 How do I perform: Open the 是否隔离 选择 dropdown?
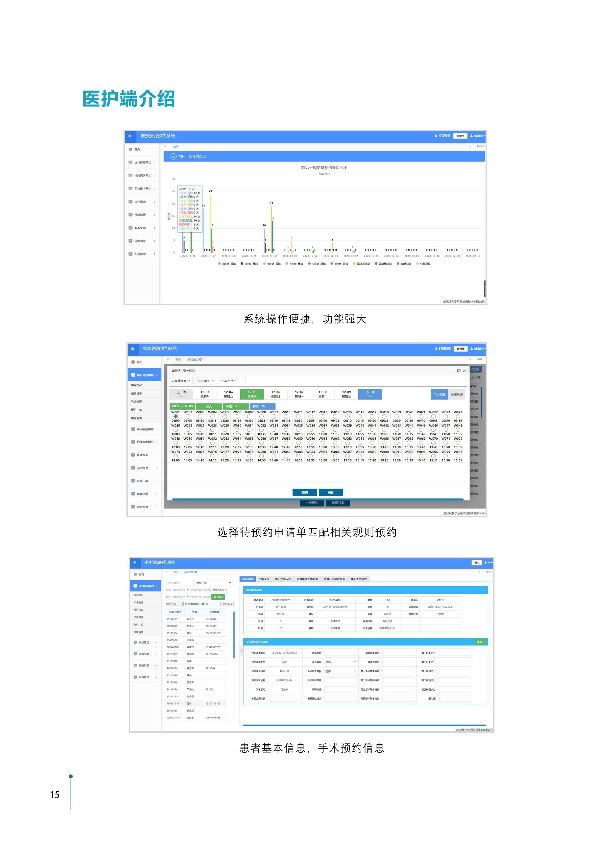(341, 662)
